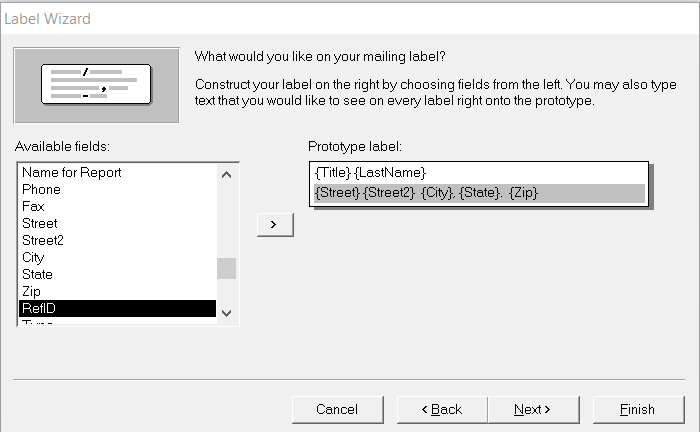
Task: Click the add field arrow button
Action: pos(275,225)
